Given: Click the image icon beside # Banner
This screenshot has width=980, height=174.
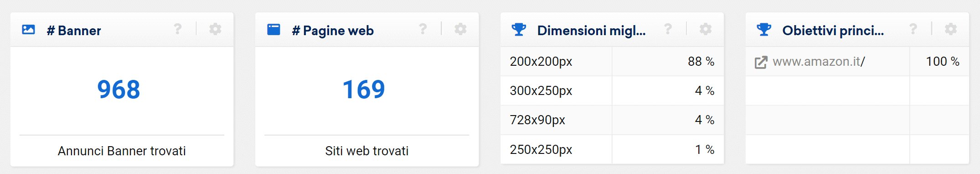Looking at the screenshot, I should [x=28, y=30].
